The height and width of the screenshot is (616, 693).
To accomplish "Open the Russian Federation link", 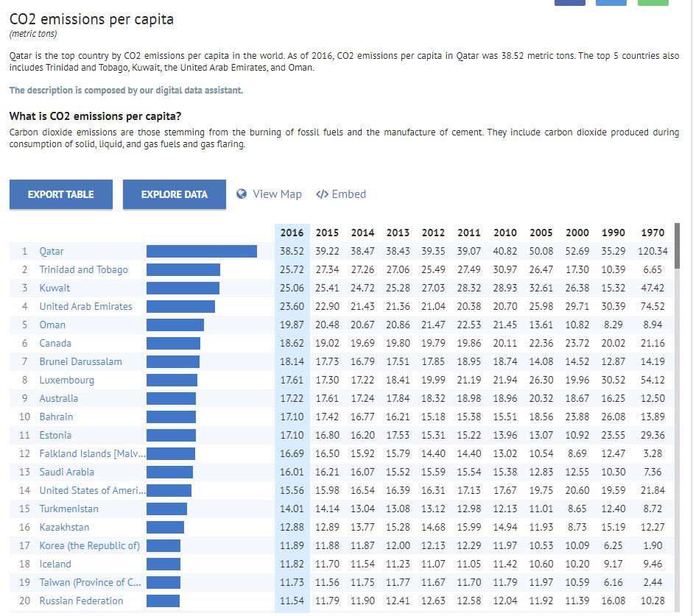I will [x=81, y=601].
